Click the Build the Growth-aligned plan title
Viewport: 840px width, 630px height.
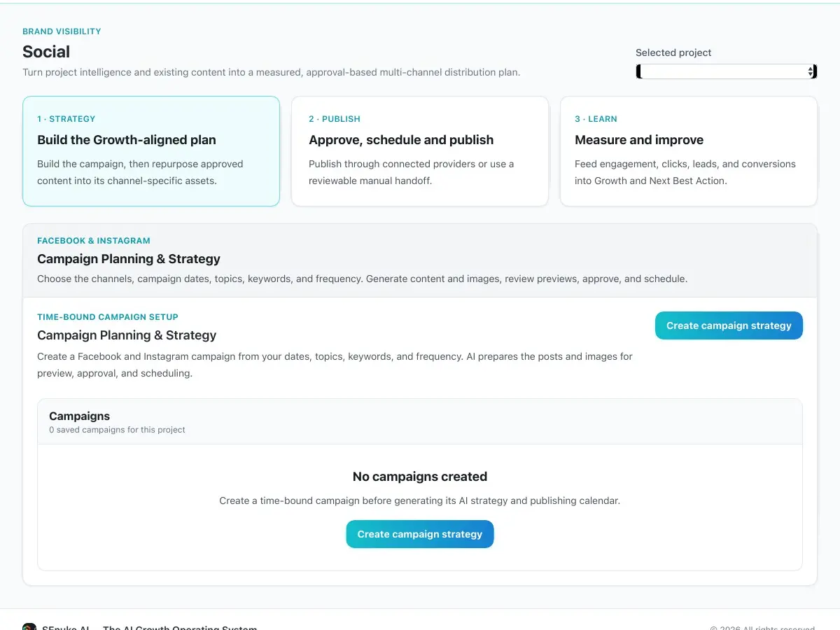(127, 140)
